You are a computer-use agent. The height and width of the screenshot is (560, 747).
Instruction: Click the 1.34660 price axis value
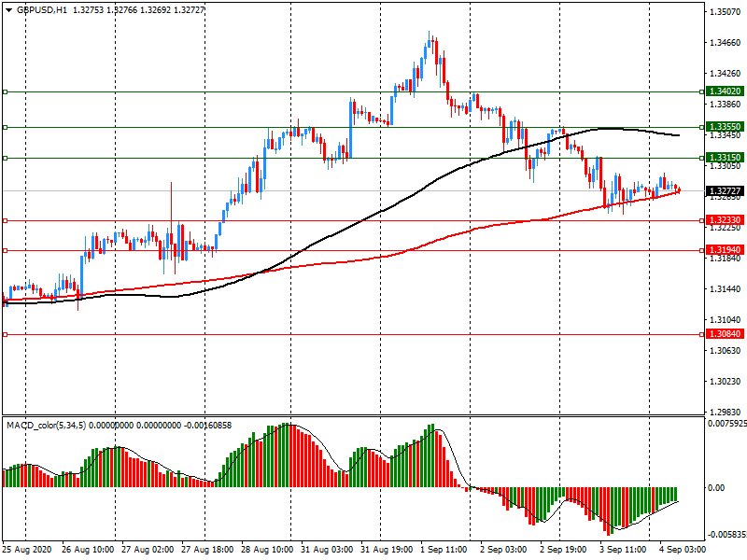point(726,43)
